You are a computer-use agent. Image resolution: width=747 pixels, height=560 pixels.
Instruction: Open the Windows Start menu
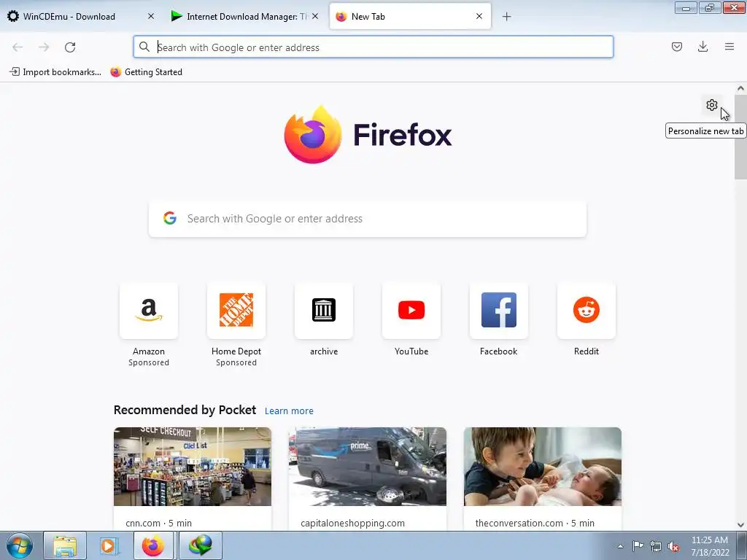20,545
